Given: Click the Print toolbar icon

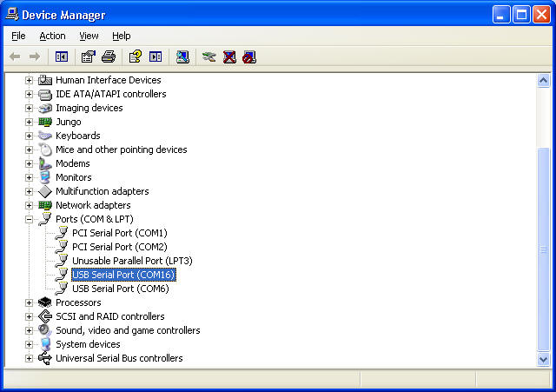Looking at the screenshot, I should (x=109, y=56).
